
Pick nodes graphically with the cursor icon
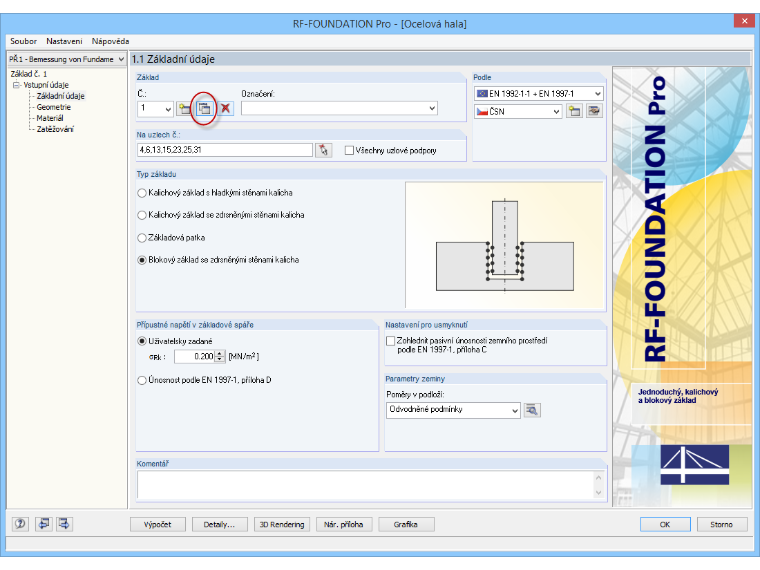(323, 150)
